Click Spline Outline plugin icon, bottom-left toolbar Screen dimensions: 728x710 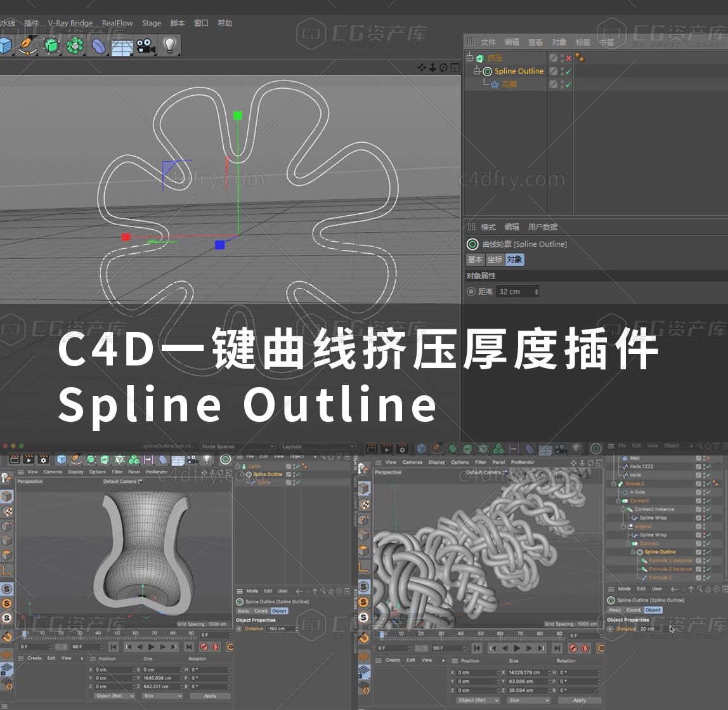pyautogui.click(x=226, y=459)
